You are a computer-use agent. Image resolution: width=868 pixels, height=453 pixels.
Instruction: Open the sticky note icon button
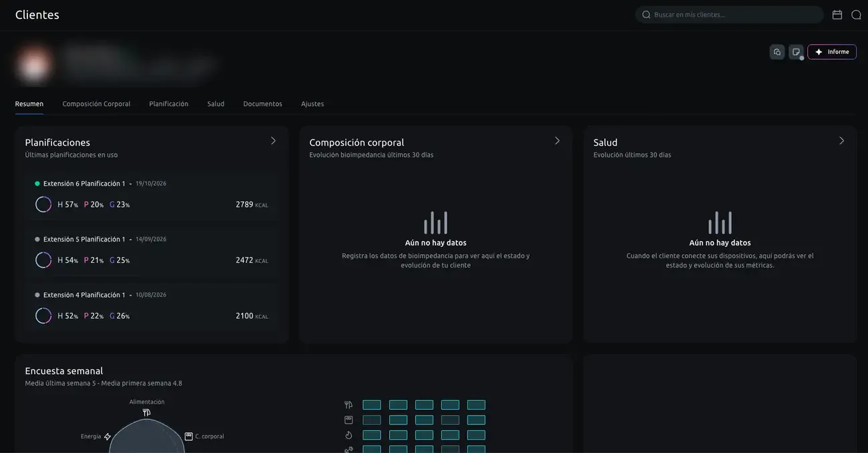[796, 52]
